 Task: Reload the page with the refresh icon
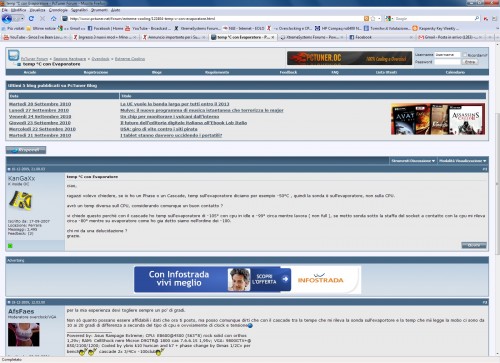[x=31, y=19]
